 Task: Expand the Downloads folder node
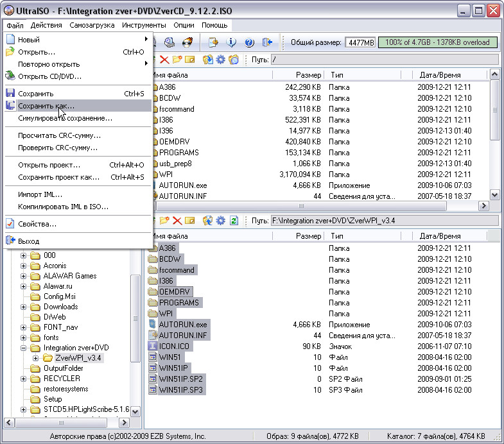(23, 307)
